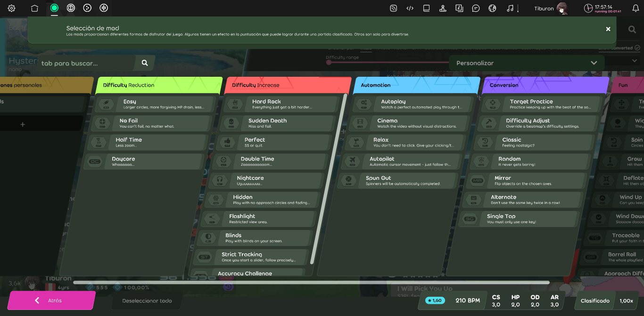Viewport: 644px width, 316px height.
Task: Open the settings gear in the toolbar
Action: [12, 8]
